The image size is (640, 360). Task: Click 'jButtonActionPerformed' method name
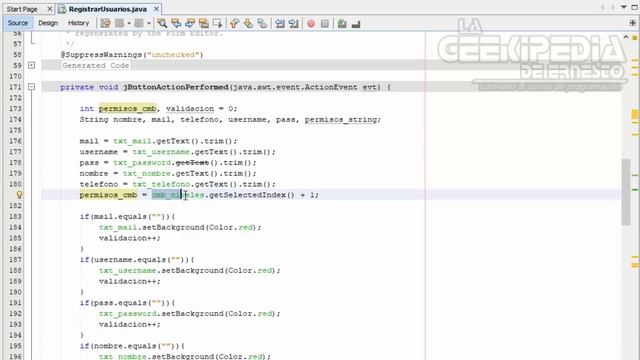tap(176, 87)
